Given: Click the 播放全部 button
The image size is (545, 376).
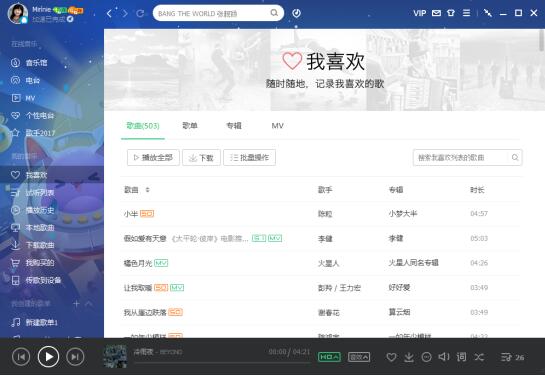Looking at the screenshot, I should click(153, 158).
